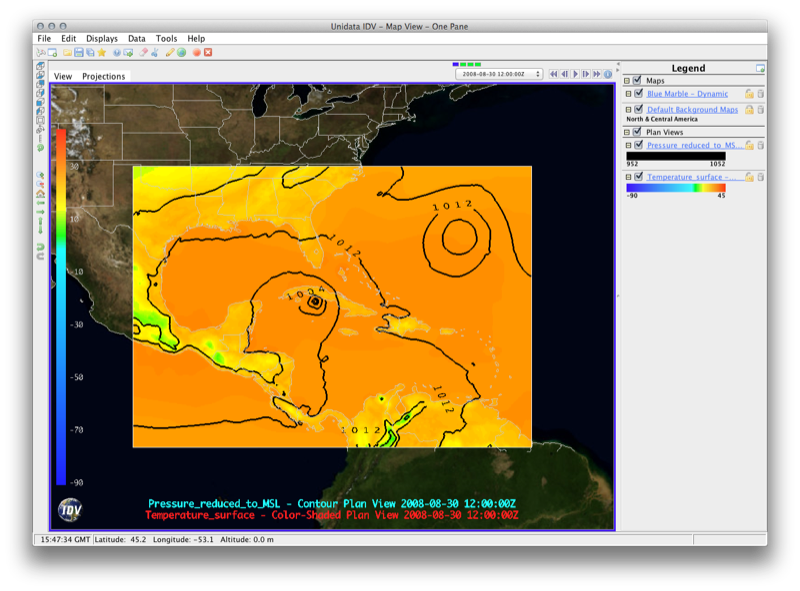Viewport: 800px width, 591px height.
Task: Collapse the Temperature_surface legend entry
Action: pyautogui.click(x=627, y=177)
